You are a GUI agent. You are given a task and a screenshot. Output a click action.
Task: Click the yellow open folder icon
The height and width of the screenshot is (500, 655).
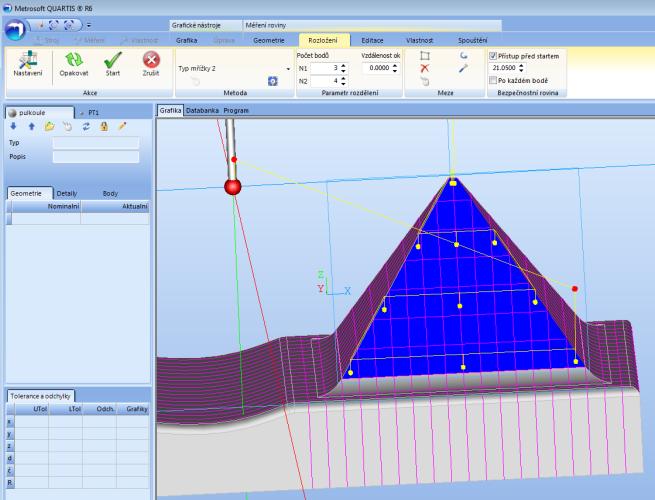pyautogui.click(x=50, y=126)
